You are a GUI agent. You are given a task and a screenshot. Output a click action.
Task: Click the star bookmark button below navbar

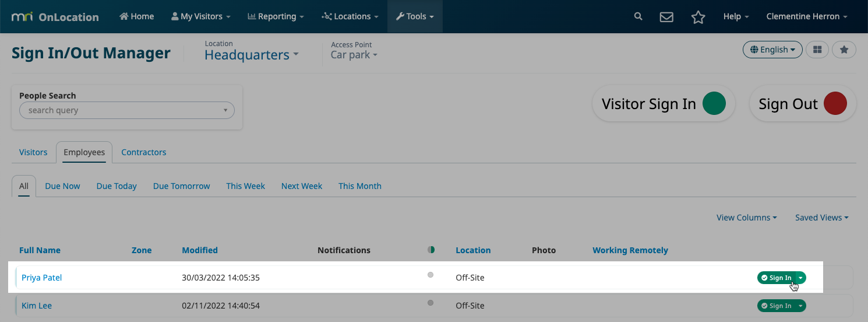tap(844, 50)
